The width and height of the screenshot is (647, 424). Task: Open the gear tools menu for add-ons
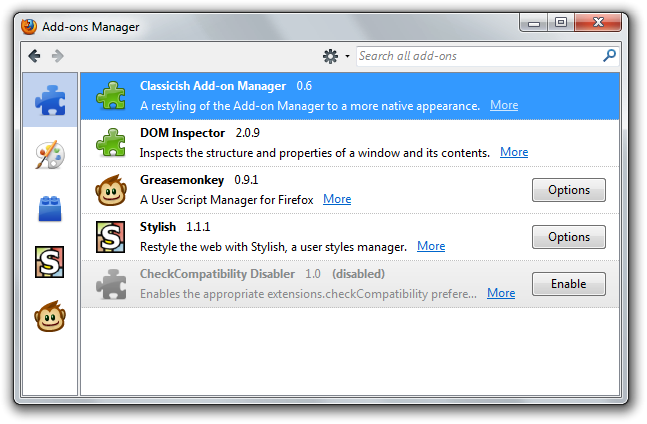(x=335, y=56)
